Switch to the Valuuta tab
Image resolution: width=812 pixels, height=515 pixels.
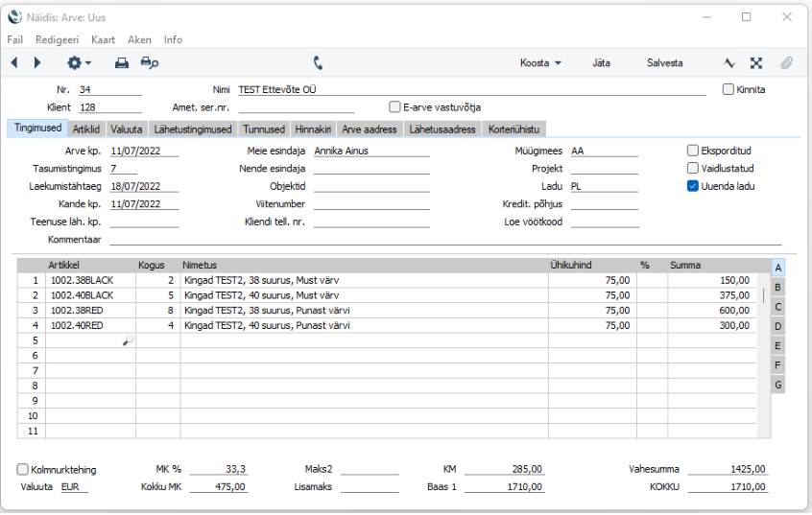tap(127, 129)
